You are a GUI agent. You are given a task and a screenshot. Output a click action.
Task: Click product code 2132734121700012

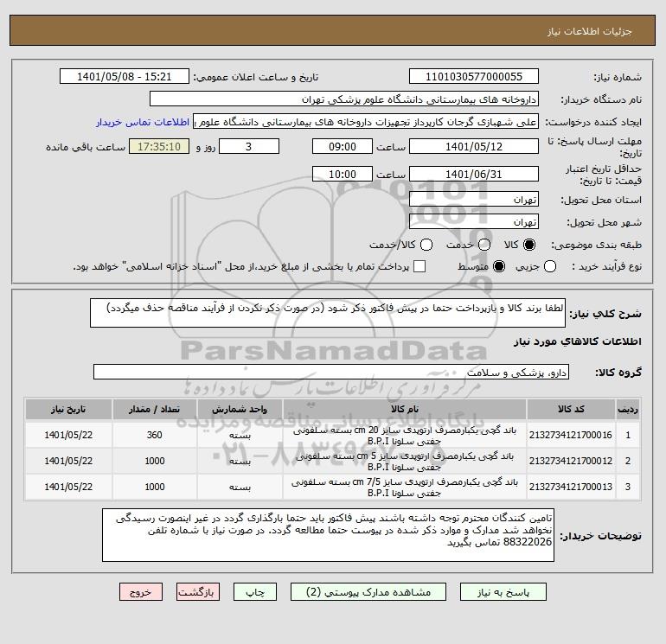click(x=571, y=461)
